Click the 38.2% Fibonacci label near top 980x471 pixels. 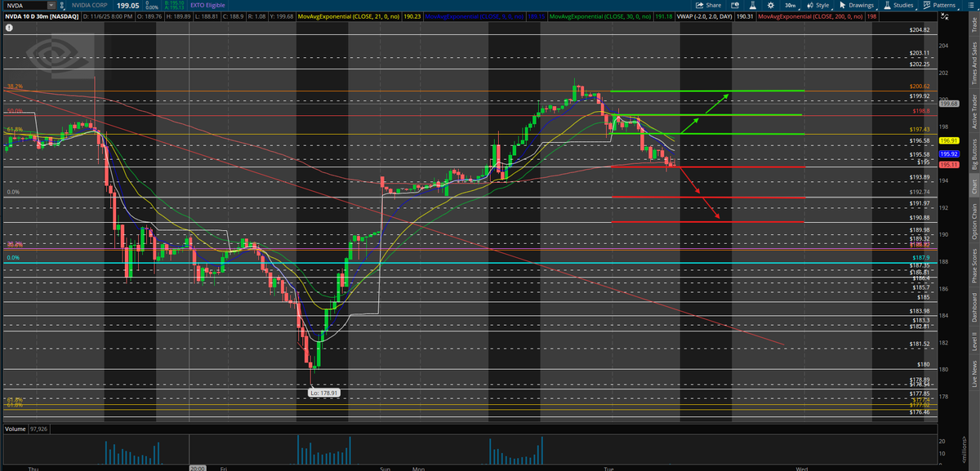14,86
